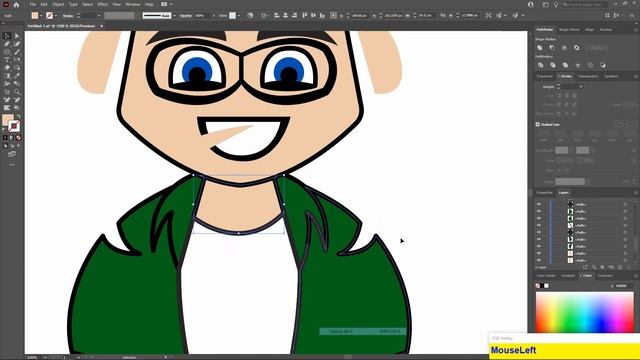Click horizontal align right icon

coord(294,16)
